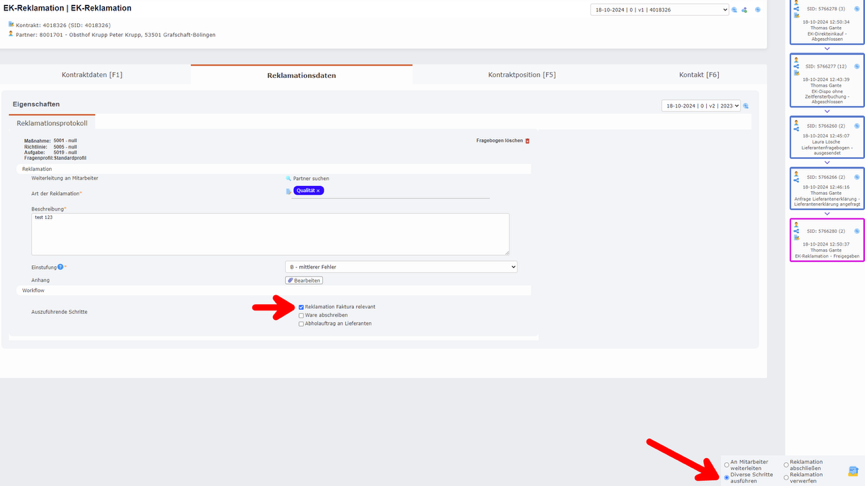Click blue globe icon on SID: 5766278 card
Image resolution: width=865 pixels, height=486 pixels.
857,9
